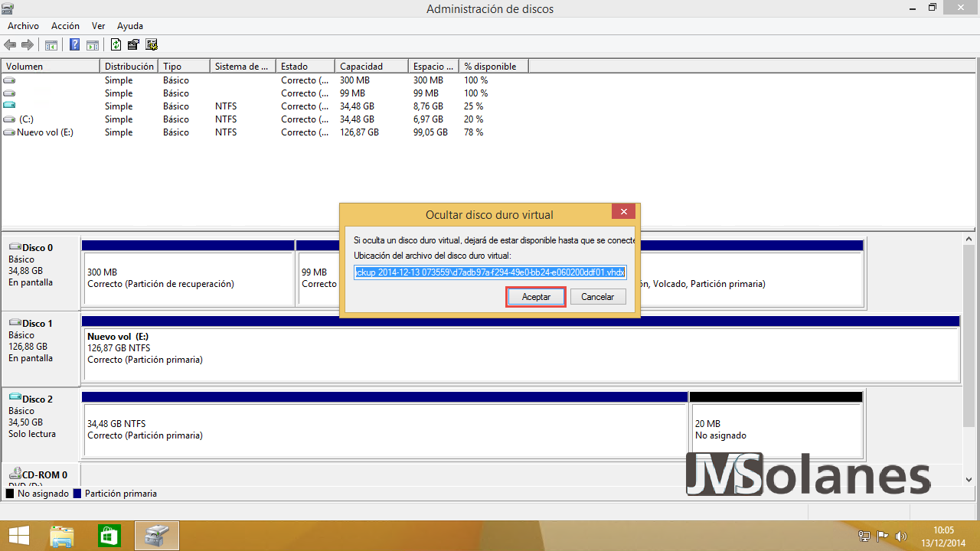The width and height of the screenshot is (980, 551).
Task: Click Cancelar in the dialog
Action: click(597, 297)
